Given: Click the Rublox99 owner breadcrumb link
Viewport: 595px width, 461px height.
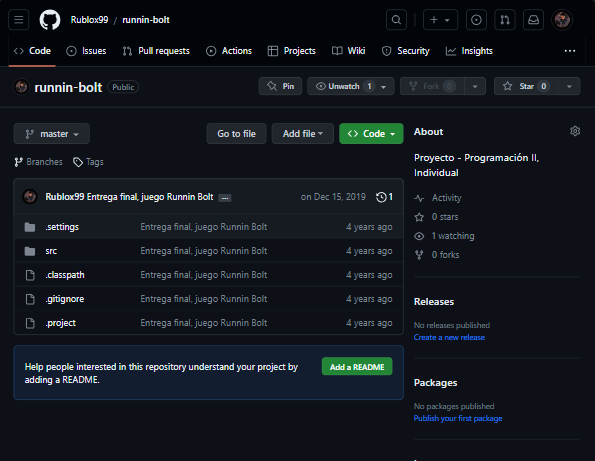Looking at the screenshot, I should (x=89, y=20).
